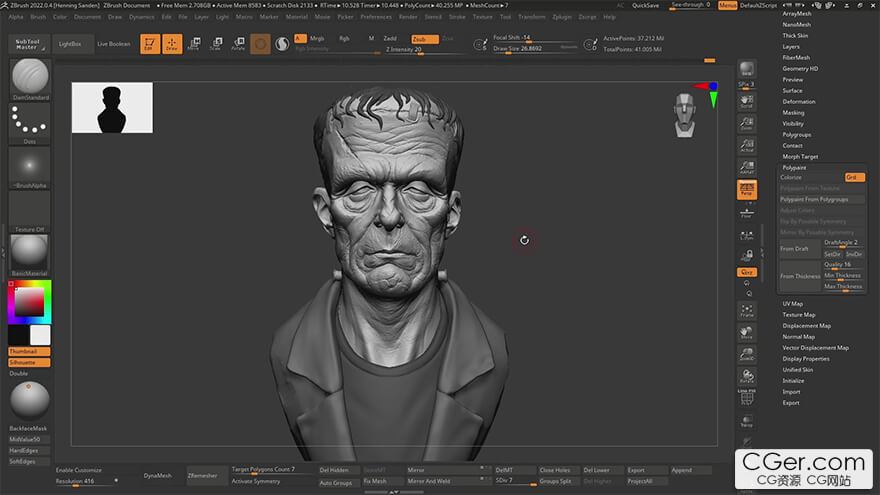Click the L.Sym local symmetry icon
Image resolution: width=880 pixels, height=495 pixels.
[746, 236]
